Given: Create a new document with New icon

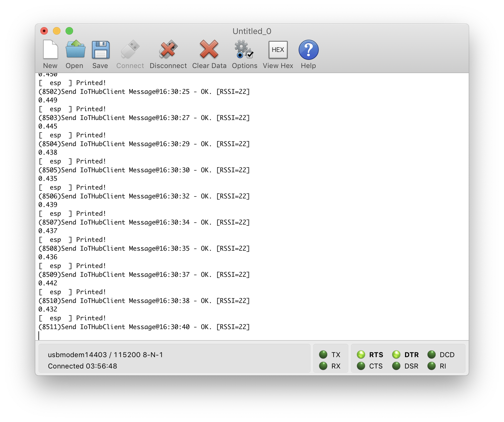Looking at the screenshot, I should point(50,49).
